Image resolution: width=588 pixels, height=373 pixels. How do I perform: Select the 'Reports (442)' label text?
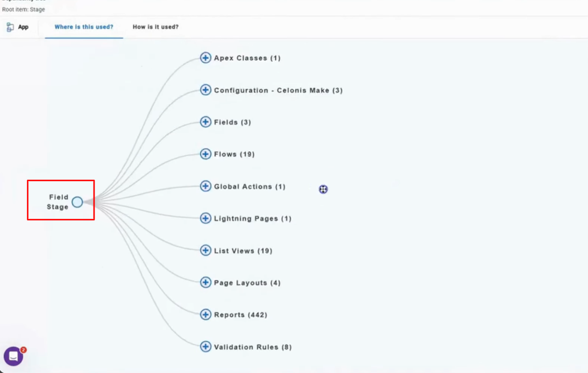[x=241, y=315]
